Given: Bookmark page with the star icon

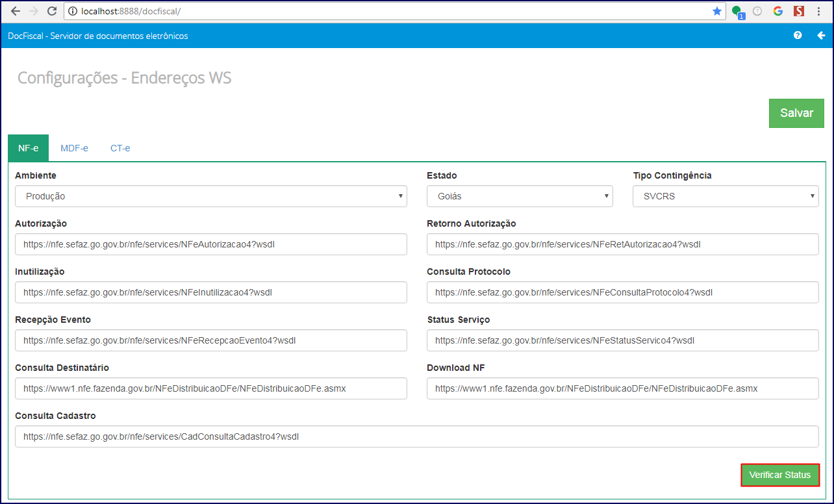Looking at the screenshot, I should (717, 11).
